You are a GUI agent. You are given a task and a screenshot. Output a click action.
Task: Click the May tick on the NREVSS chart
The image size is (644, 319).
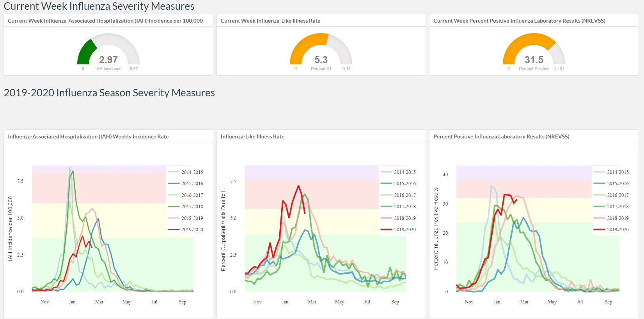(x=552, y=302)
